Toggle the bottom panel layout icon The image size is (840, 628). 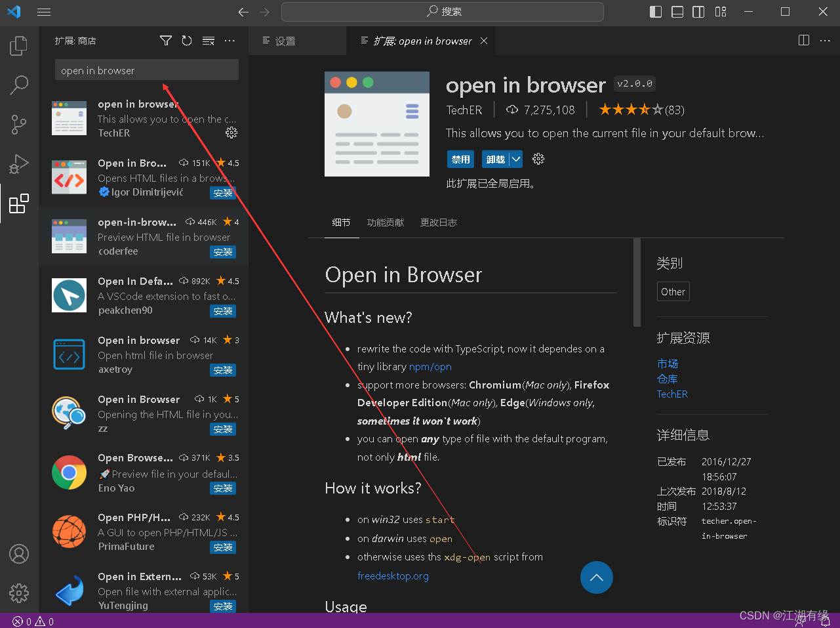677,12
